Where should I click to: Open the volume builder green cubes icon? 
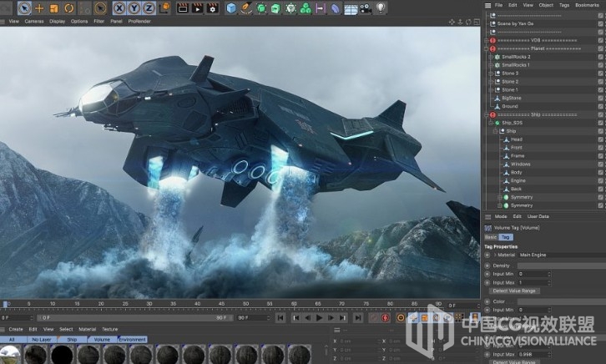[x=306, y=8]
